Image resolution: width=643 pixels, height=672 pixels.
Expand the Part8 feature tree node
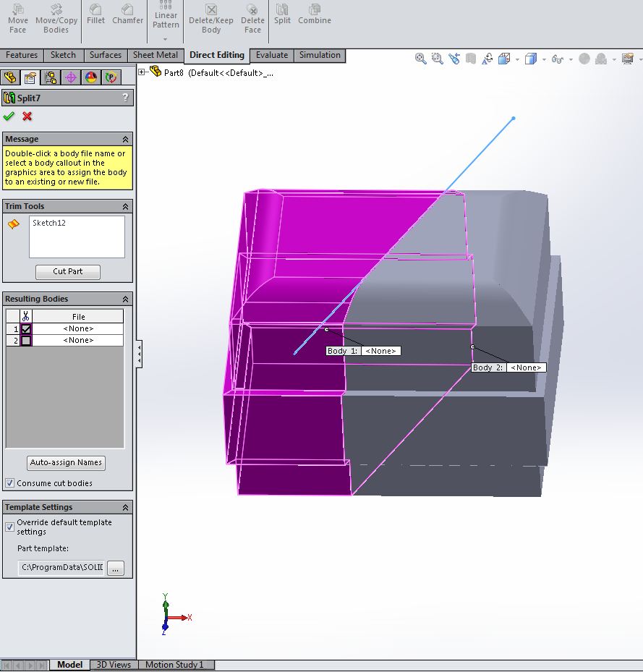click(142, 72)
